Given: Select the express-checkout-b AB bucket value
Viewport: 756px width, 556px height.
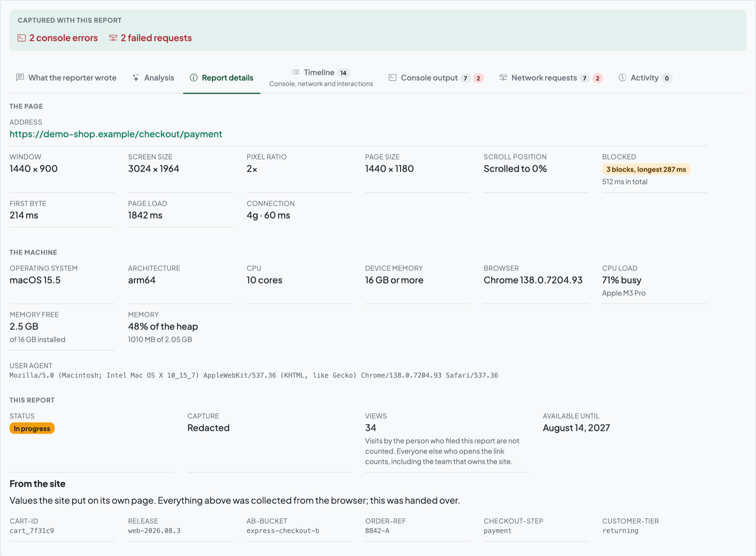Looking at the screenshot, I should (x=283, y=531).
